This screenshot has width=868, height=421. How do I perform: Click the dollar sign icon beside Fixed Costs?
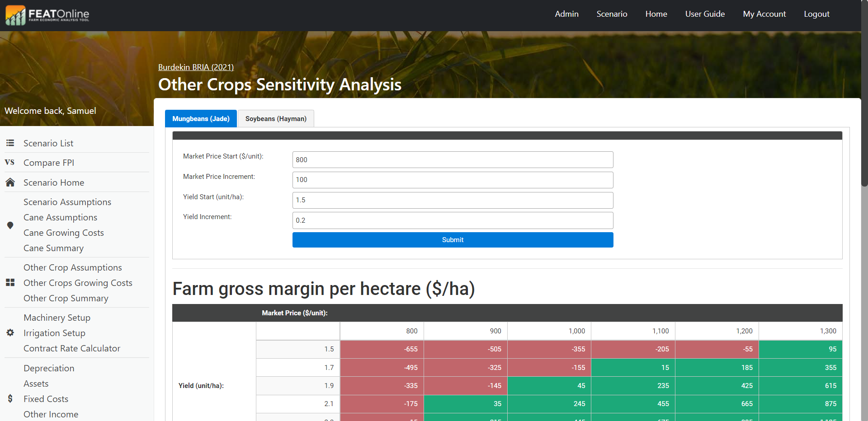coord(10,398)
